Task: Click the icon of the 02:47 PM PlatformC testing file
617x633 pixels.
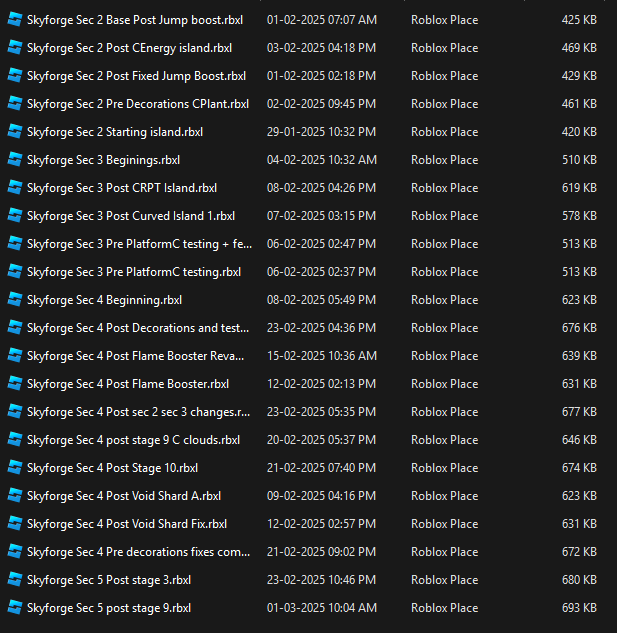Action: pyautogui.click(x=15, y=244)
